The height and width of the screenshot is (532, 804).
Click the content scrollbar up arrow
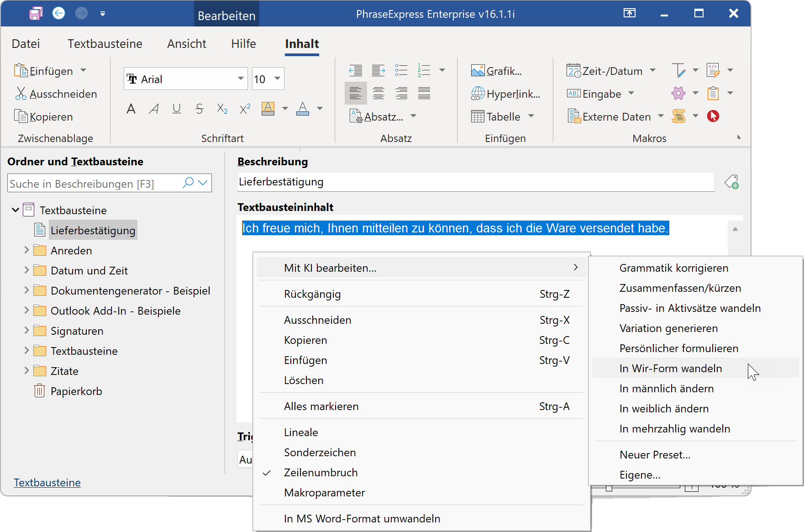pos(735,229)
